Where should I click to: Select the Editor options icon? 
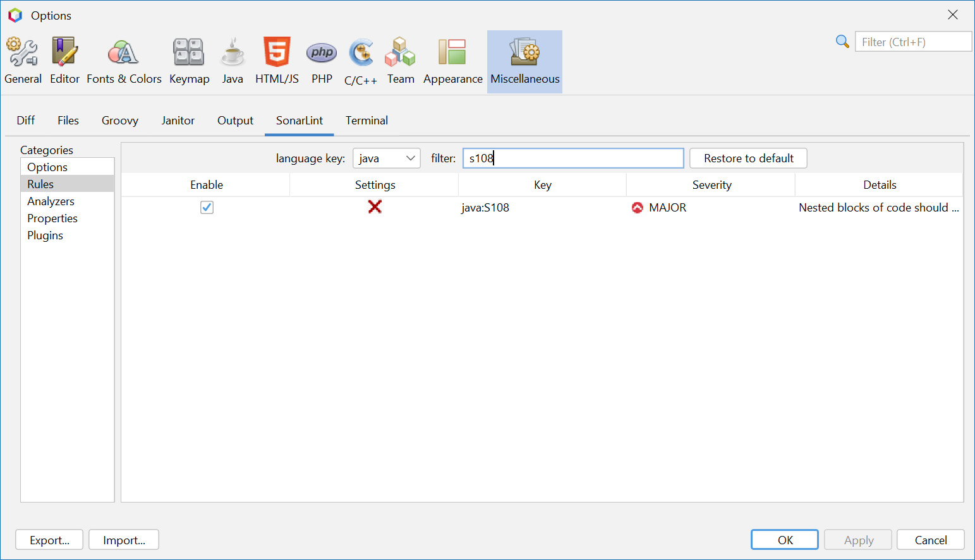point(64,60)
